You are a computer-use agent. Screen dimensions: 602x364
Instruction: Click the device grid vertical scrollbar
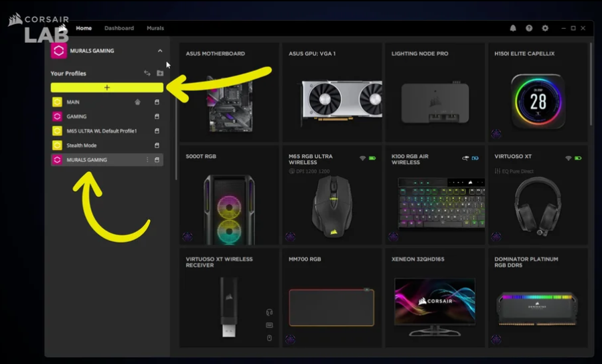click(591, 84)
